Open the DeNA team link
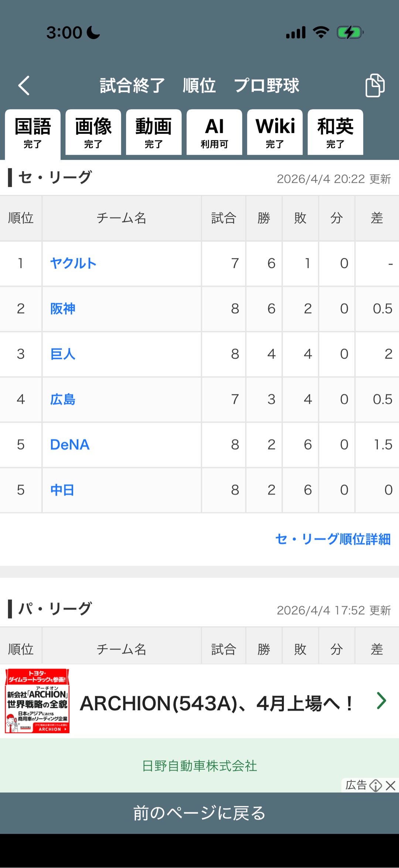Screen dimensions: 399x868 (70, 445)
